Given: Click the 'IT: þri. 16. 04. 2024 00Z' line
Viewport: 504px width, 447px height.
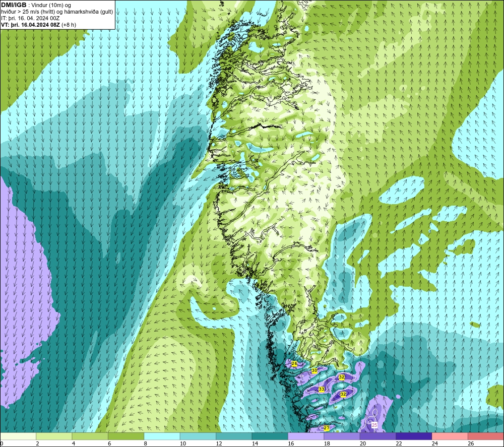Looking at the screenshot, I should (x=30, y=18).
